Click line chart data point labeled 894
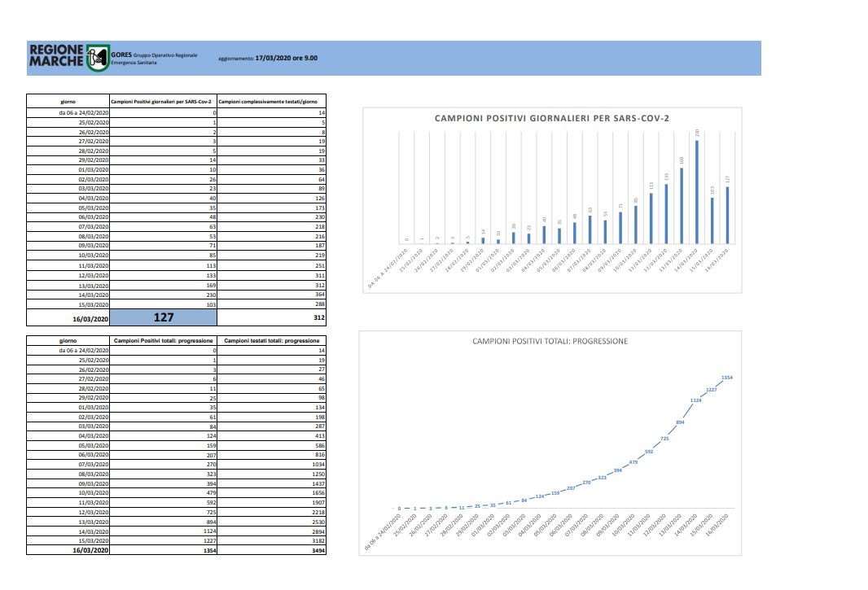The image size is (868, 590). tap(681, 422)
